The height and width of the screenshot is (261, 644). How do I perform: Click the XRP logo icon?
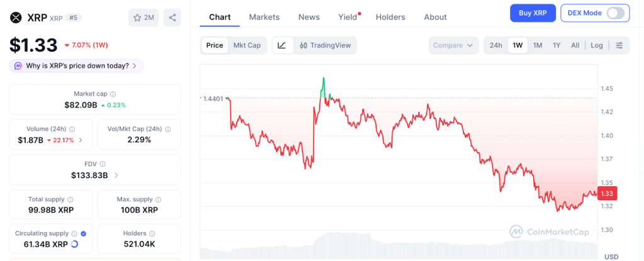pos(16,18)
